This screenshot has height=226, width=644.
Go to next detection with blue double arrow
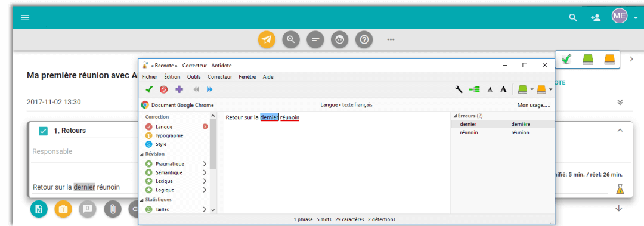pyautogui.click(x=209, y=89)
